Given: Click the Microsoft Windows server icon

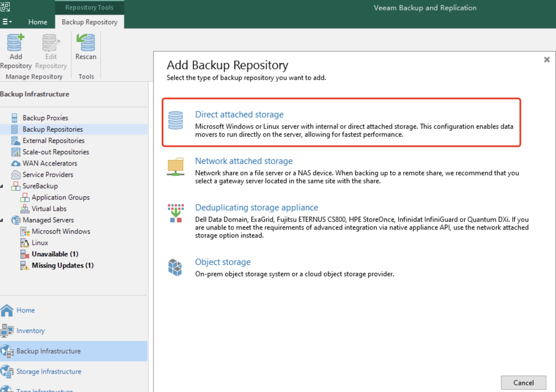Looking at the screenshot, I should 25,231.
